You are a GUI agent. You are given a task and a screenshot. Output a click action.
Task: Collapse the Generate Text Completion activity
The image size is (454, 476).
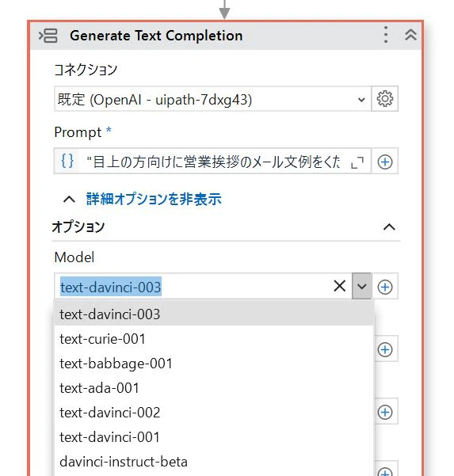[x=410, y=35]
